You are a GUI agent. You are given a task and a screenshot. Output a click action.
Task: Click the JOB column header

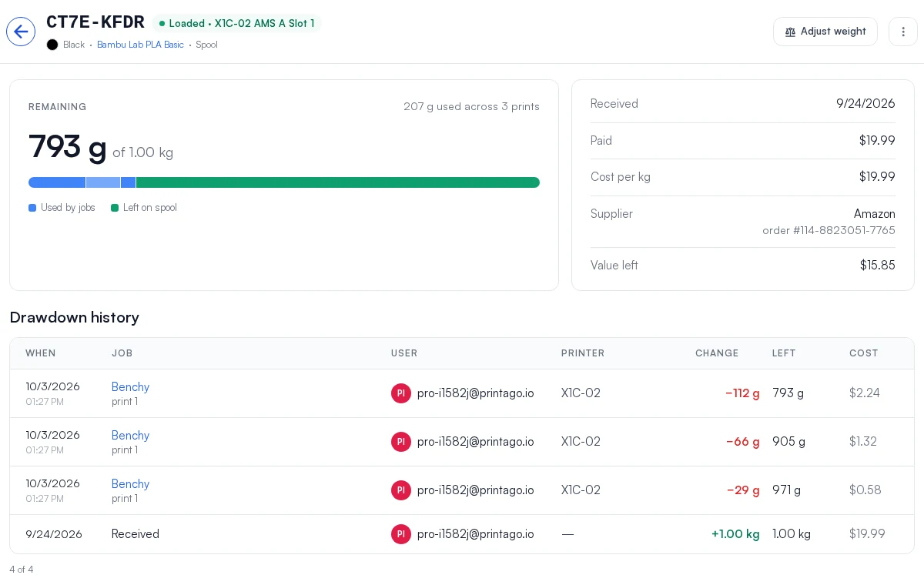coord(122,353)
